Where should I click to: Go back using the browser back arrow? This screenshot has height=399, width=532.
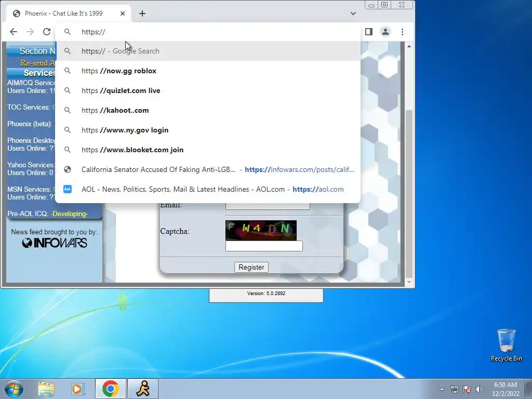(x=13, y=32)
